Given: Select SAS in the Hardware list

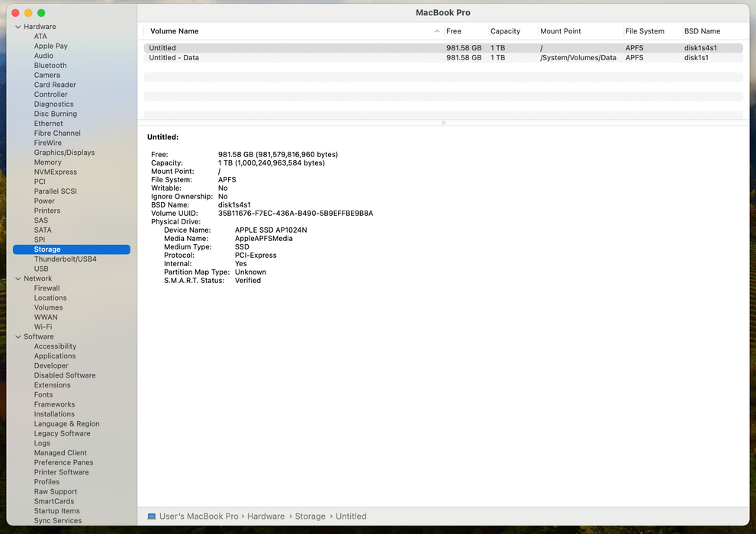Looking at the screenshot, I should (41, 220).
